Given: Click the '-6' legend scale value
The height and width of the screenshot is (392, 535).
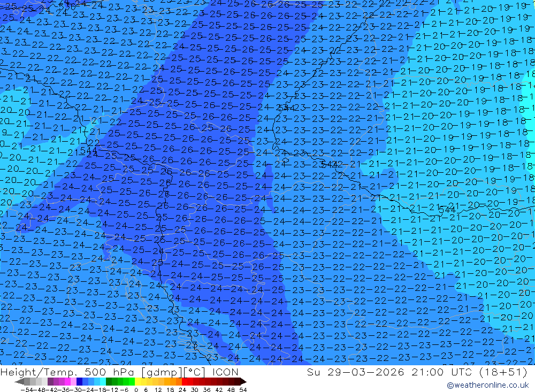Looking at the screenshot, I should click(x=124, y=390).
